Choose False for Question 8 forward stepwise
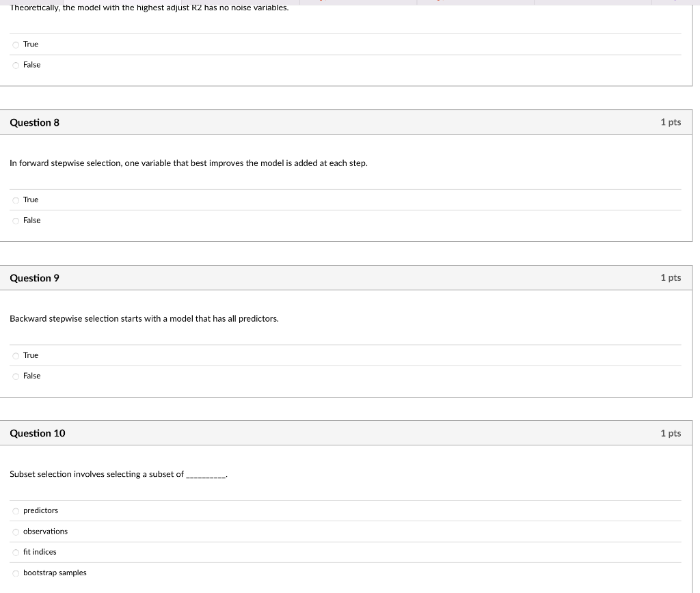 pos(16,221)
